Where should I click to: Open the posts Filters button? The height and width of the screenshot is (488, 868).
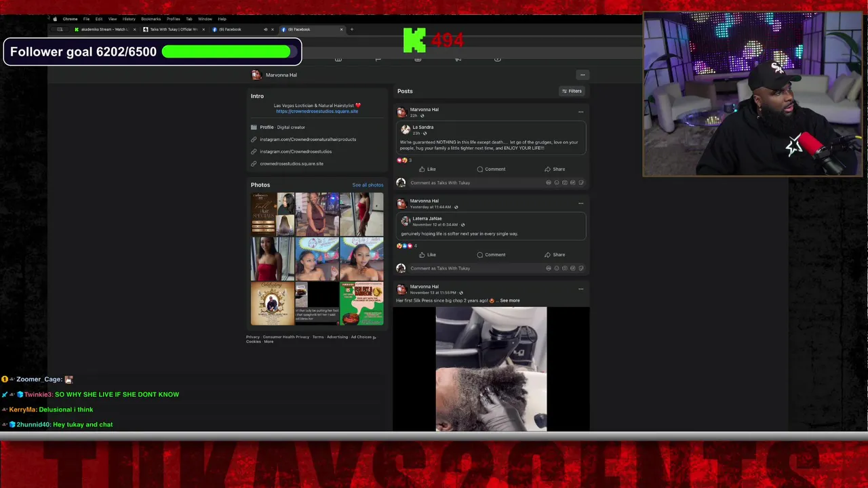tap(572, 91)
